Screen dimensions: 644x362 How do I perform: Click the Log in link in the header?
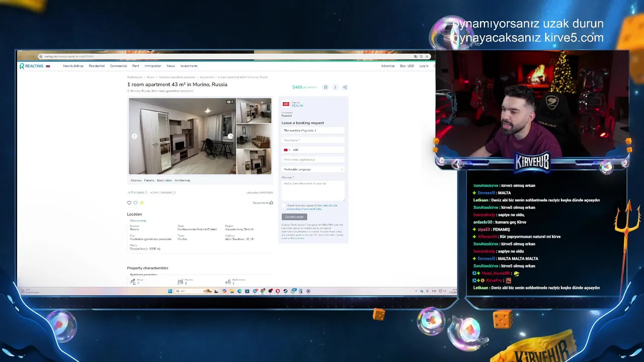coord(424,66)
